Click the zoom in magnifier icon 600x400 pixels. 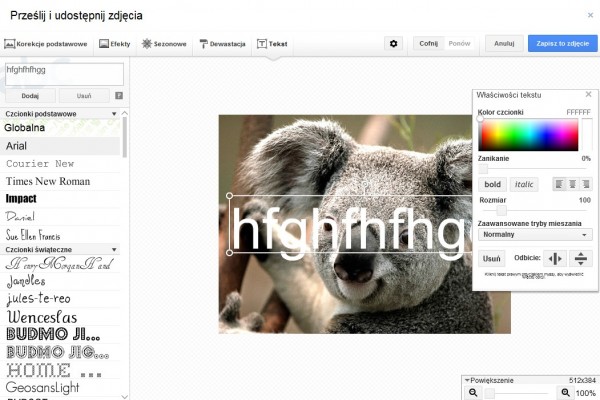point(566,393)
